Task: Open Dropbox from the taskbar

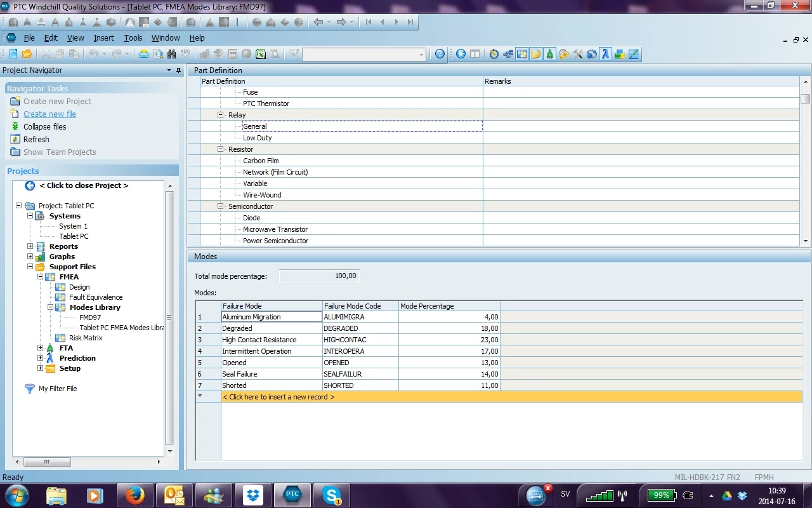Action: click(253, 495)
